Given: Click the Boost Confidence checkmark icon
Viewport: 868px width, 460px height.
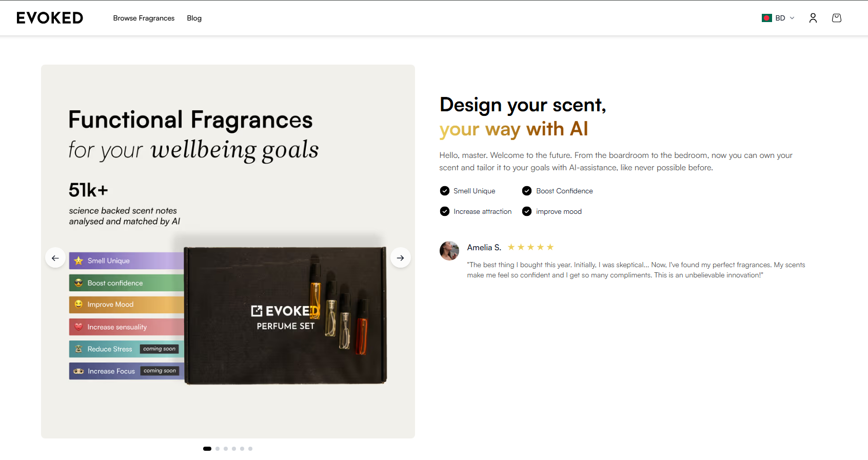Looking at the screenshot, I should (527, 191).
